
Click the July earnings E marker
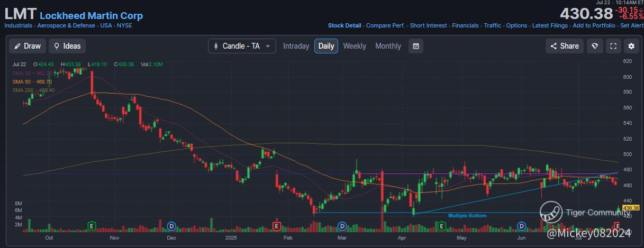click(616, 226)
